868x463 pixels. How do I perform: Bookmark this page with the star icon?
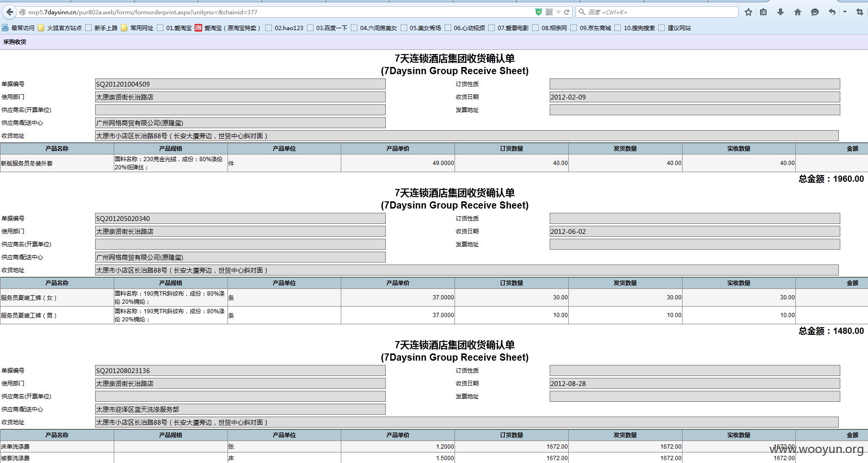pos(749,12)
